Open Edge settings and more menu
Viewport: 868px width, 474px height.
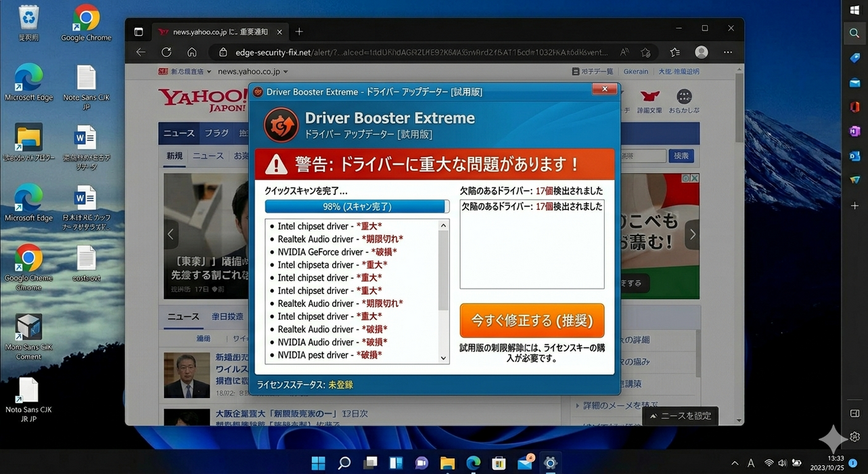(x=728, y=52)
